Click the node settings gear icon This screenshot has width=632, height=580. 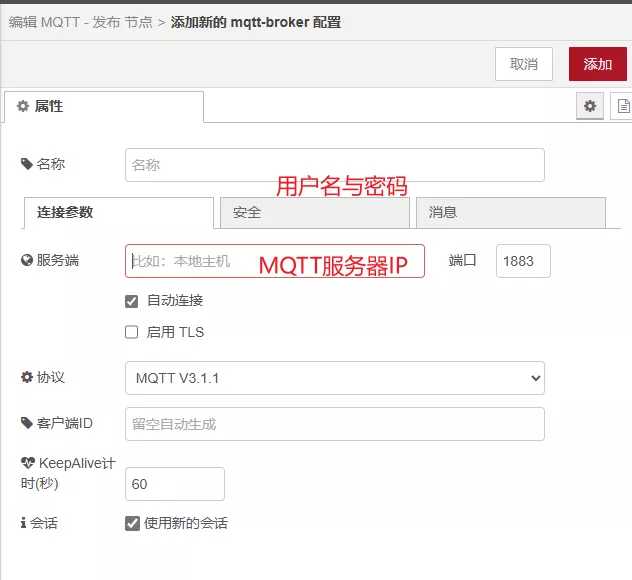coord(590,106)
